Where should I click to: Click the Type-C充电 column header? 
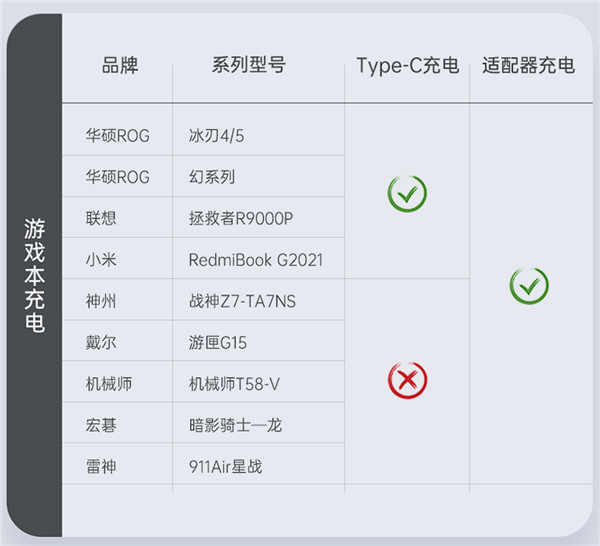(408, 67)
